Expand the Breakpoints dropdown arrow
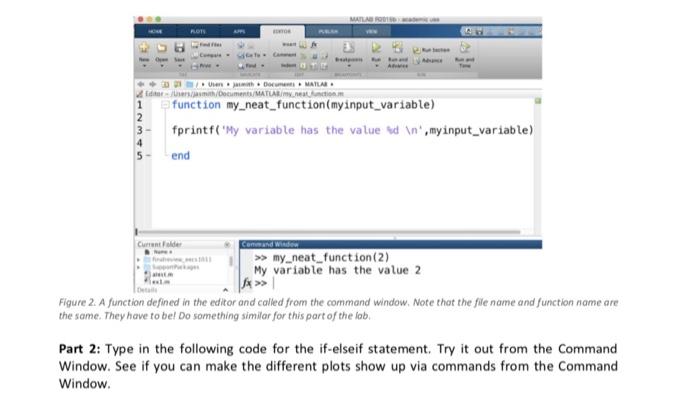 click(x=349, y=66)
